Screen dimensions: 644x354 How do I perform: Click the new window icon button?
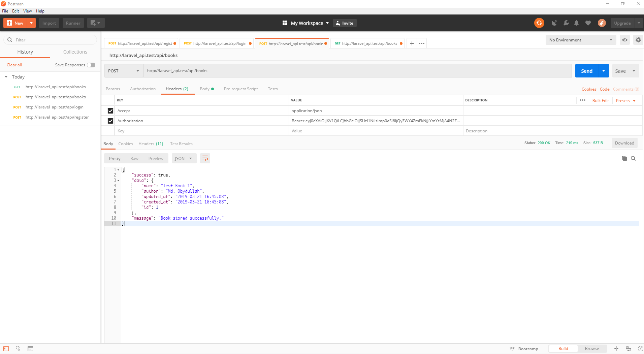click(96, 23)
